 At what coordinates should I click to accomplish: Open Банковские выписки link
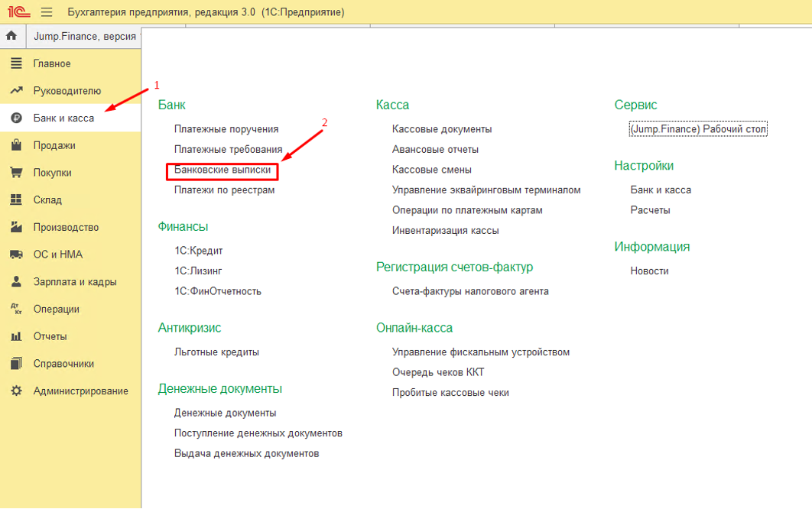point(222,170)
